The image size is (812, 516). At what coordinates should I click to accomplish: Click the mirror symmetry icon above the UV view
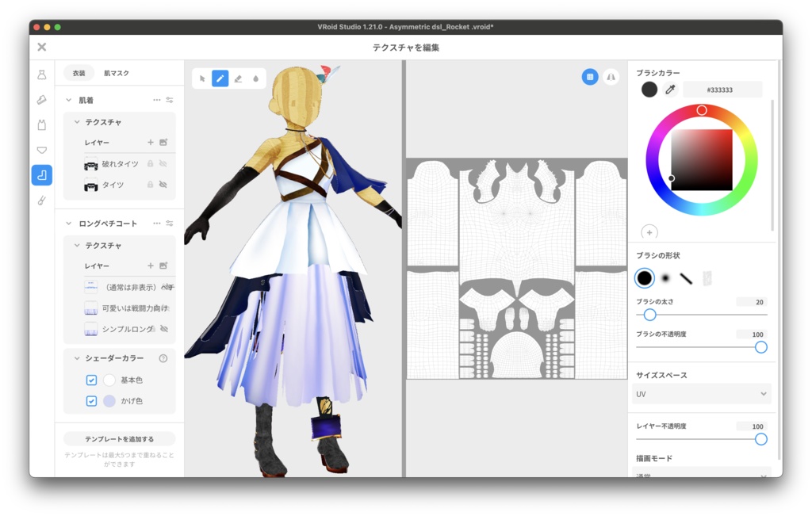click(611, 78)
